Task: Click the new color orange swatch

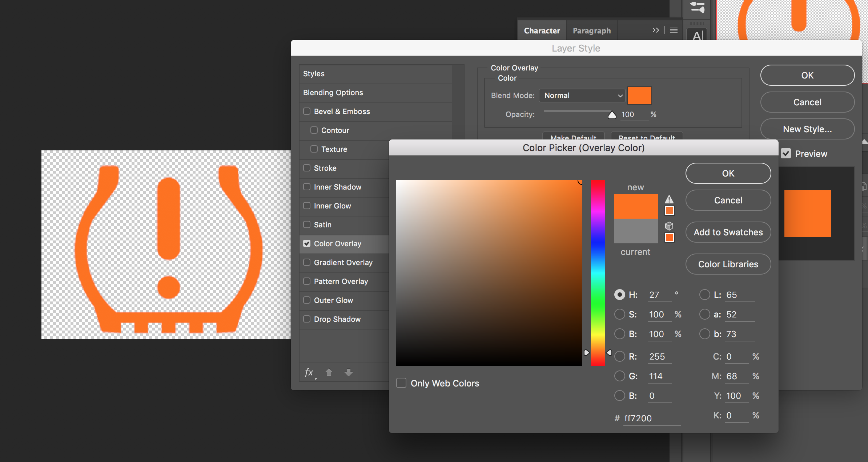Action: pos(636,206)
